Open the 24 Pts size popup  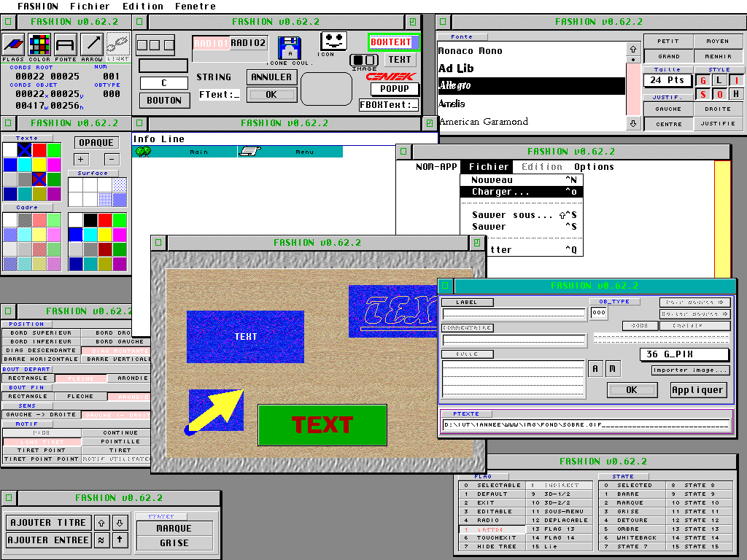click(667, 80)
